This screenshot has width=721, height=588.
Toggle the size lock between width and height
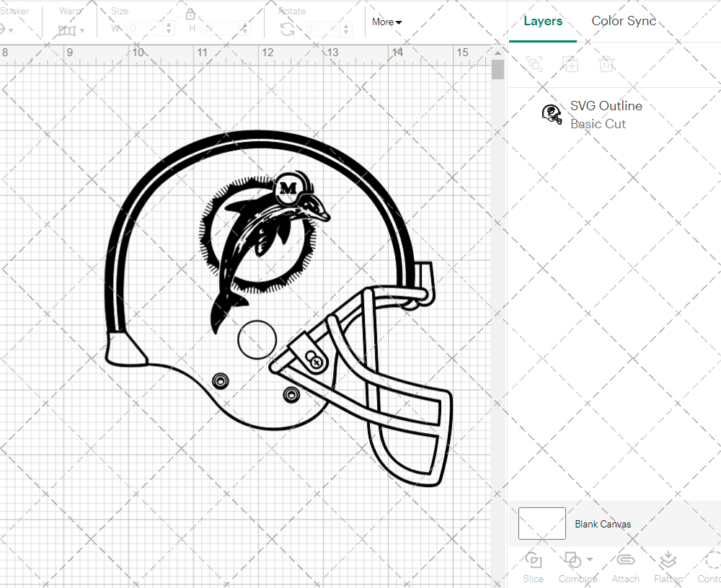tap(190, 14)
